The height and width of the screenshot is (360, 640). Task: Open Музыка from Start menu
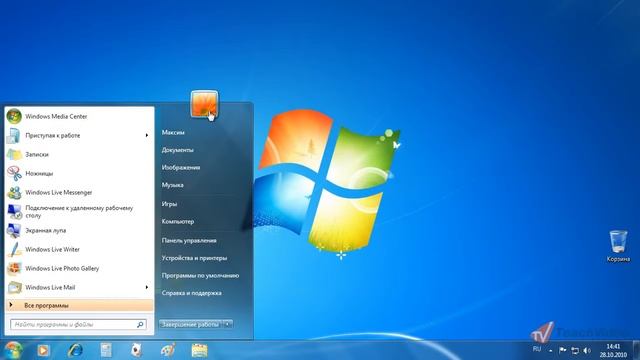pos(172,185)
